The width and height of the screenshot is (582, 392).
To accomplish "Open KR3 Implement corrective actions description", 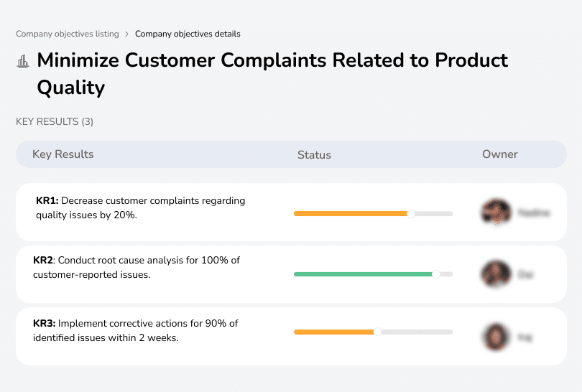I will 136,330.
